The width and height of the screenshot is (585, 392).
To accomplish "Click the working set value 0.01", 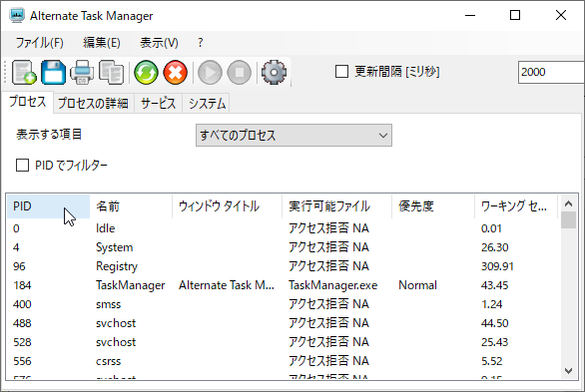I will coord(491,228).
